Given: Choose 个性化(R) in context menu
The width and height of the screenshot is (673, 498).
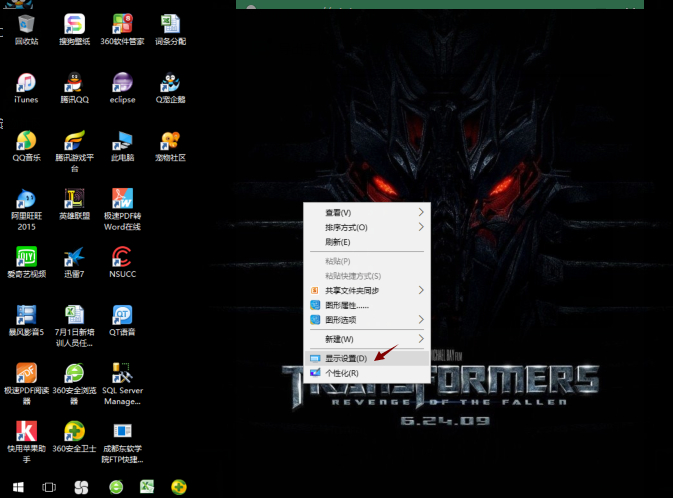Looking at the screenshot, I should pos(367,373).
